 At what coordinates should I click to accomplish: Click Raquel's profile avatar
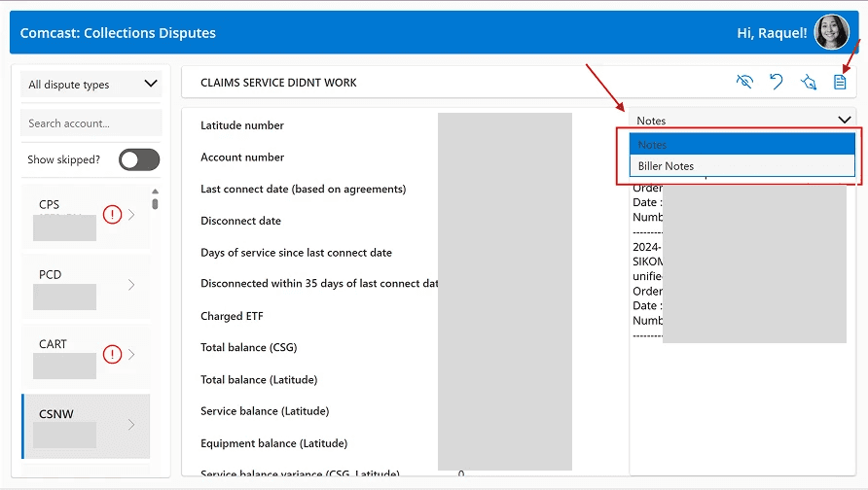831,32
